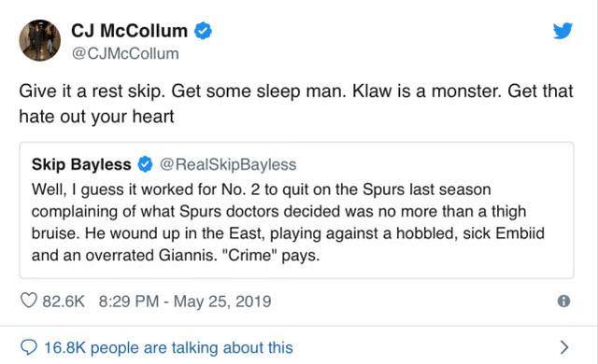
Task: Click CJ McCollum's blue verified badge
Action: (x=204, y=31)
